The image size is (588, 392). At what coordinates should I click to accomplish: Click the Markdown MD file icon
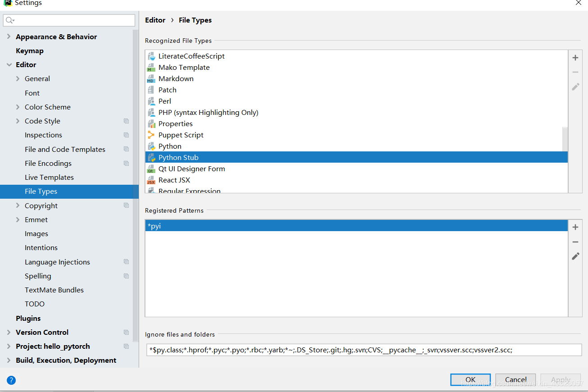(x=151, y=79)
